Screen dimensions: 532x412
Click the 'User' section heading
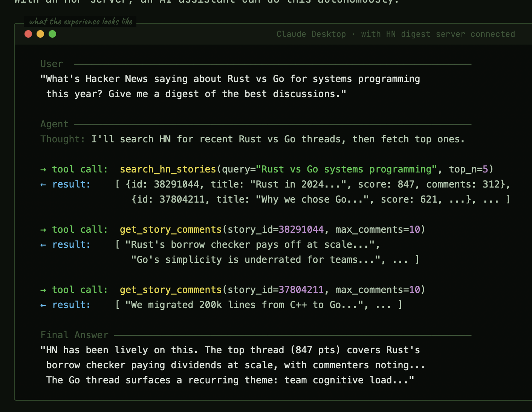[x=52, y=64]
